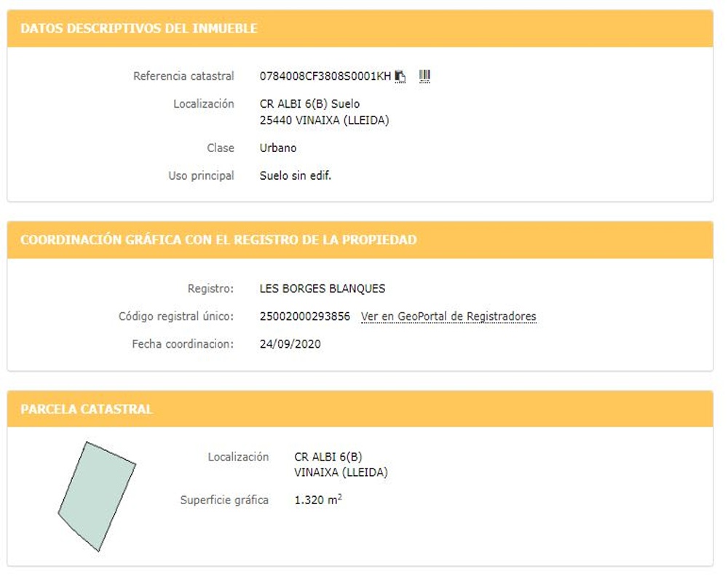Screen dimensions: 728x582
Task: Click the LES BORGES BLANQUES registry name
Action: pos(323,289)
